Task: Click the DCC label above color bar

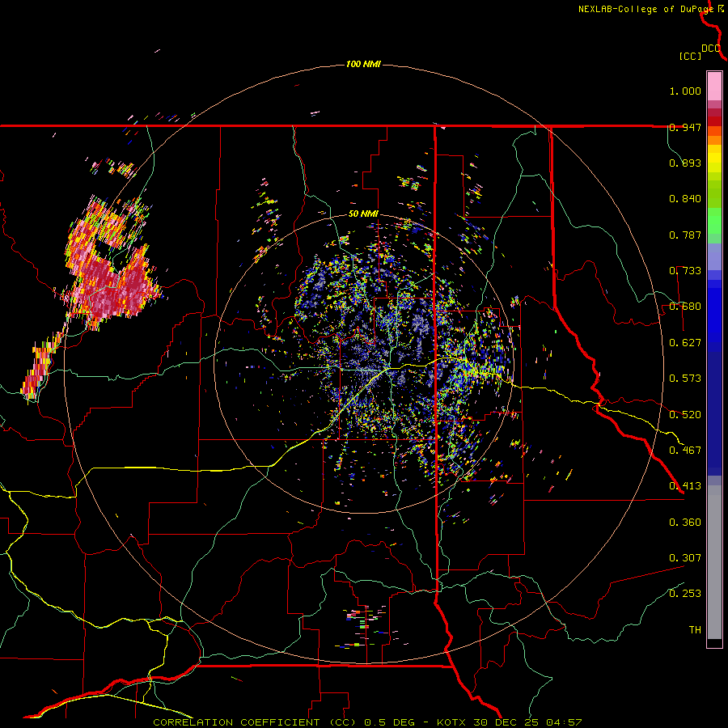Action: click(x=711, y=49)
